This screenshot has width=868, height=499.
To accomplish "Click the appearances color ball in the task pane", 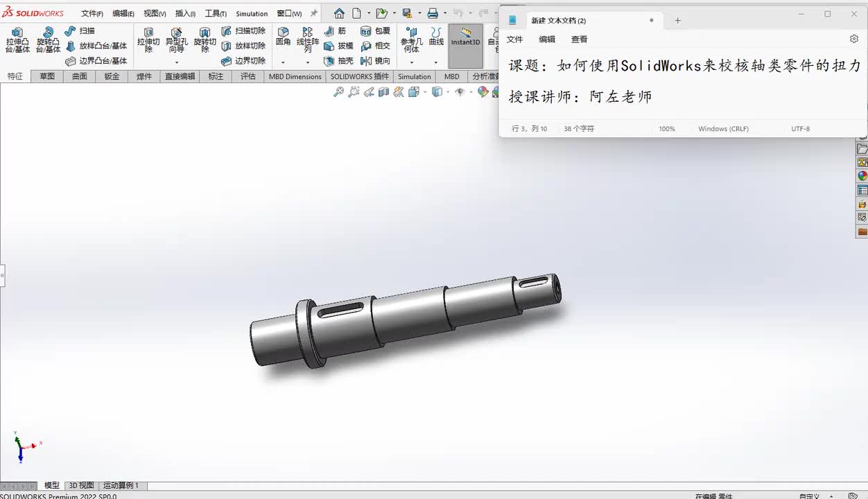I will tap(862, 176).
